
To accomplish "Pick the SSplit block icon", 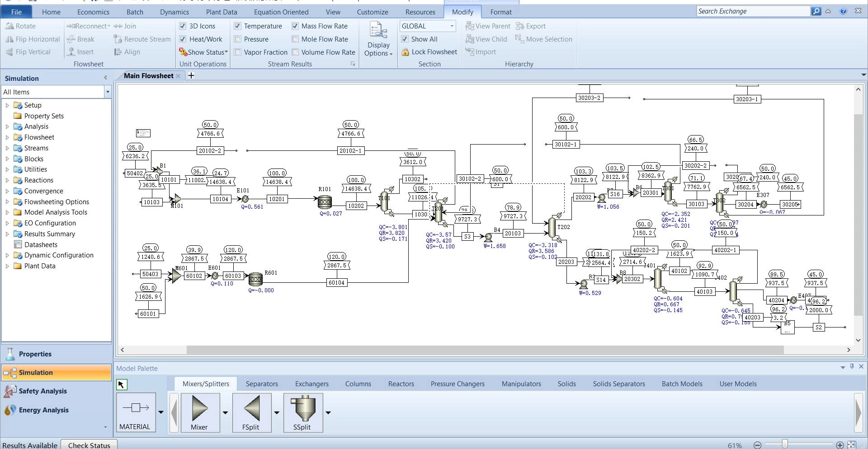I will click(x=302, y=408).
